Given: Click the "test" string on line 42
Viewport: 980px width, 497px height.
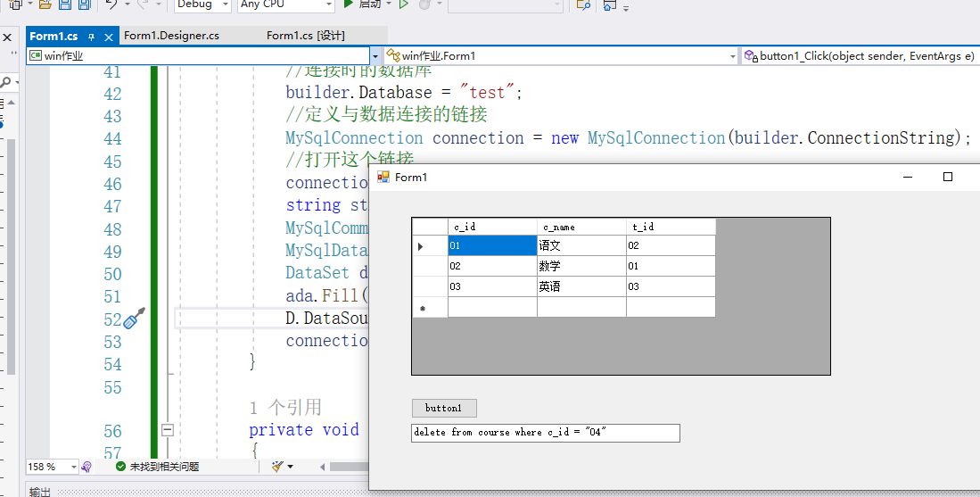Looking at the screenshot, I should [487, 93].
